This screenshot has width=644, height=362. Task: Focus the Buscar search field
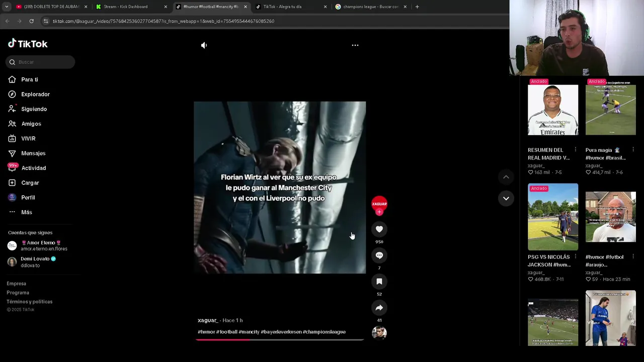pos(41,62)
